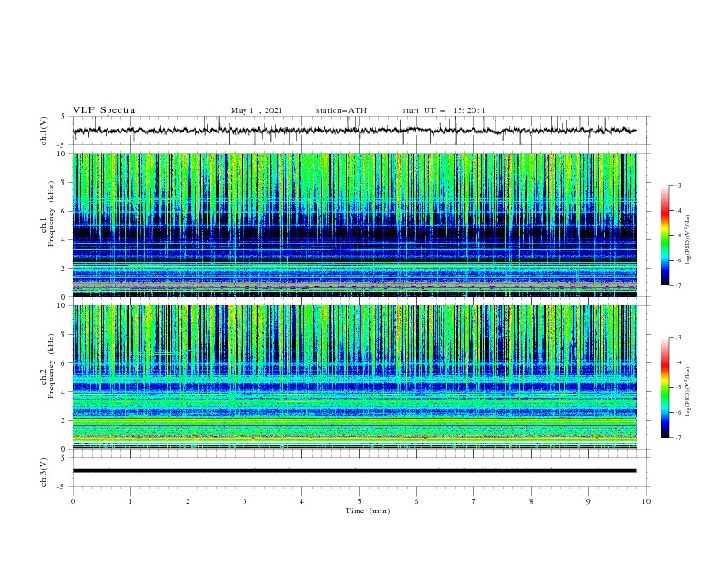Click the "ch.3(V)" axis label
This screenshot has width=728, height=563.
(44, 472)
